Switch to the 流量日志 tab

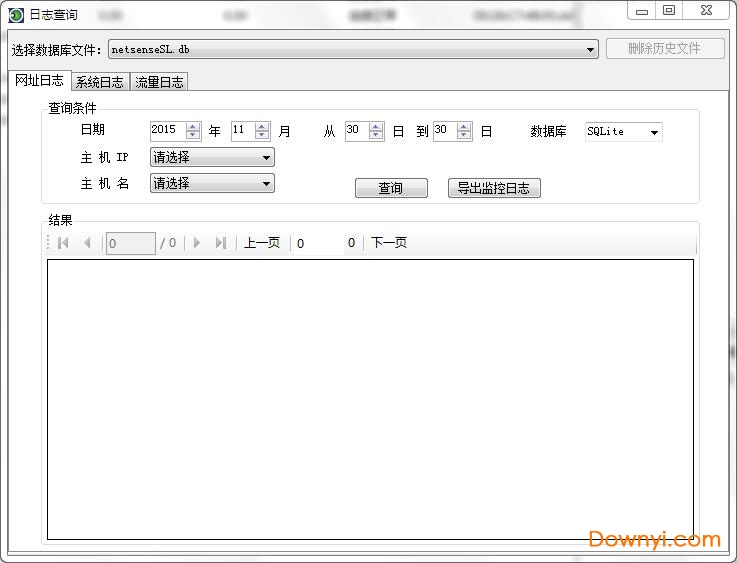point(160,82)
